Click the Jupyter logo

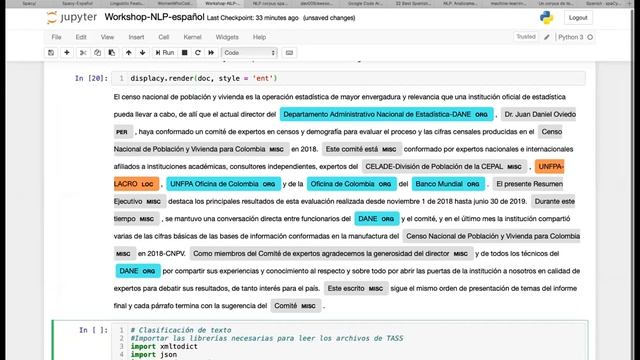72,18
